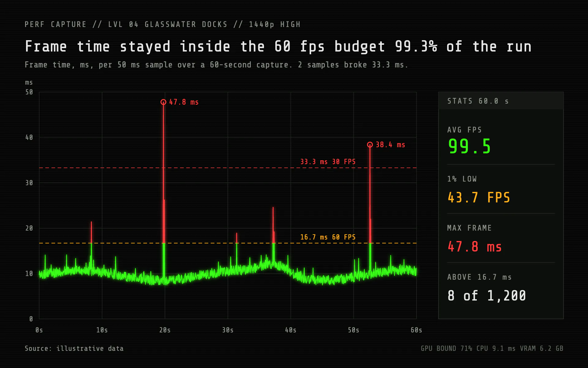Click the y-axis "40" tick label
This screenshot has width=588, height=368.
[29, 137]
